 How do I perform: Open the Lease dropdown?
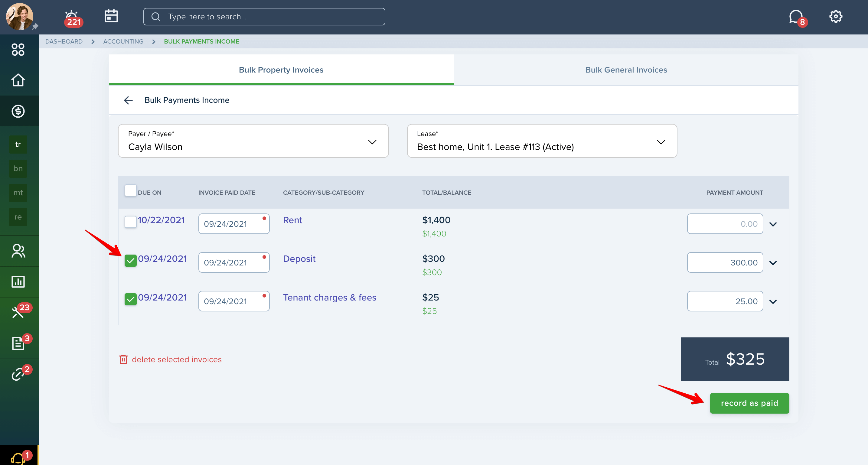pos(542,141)
